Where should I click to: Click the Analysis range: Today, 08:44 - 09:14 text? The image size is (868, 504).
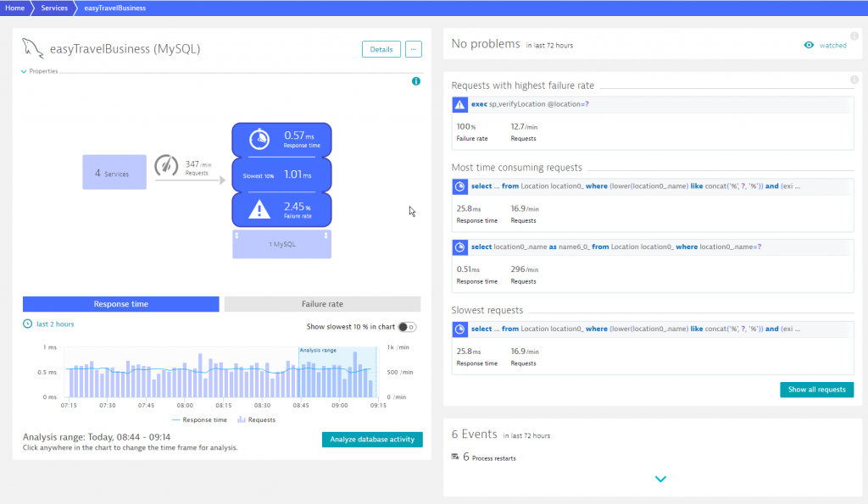coord(97,437)
